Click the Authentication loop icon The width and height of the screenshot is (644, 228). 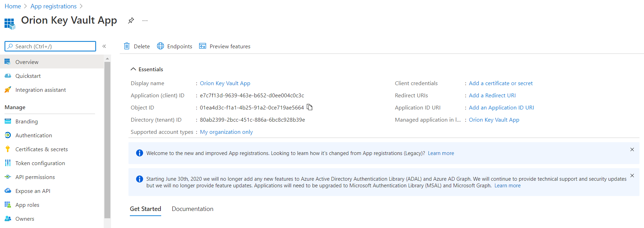point(8,135)
